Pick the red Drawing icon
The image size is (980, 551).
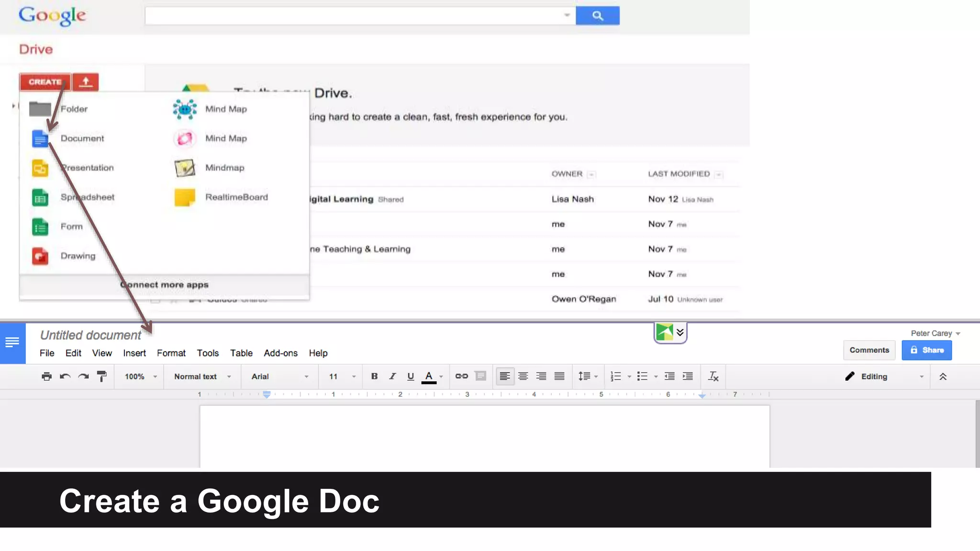pos(40,256)
